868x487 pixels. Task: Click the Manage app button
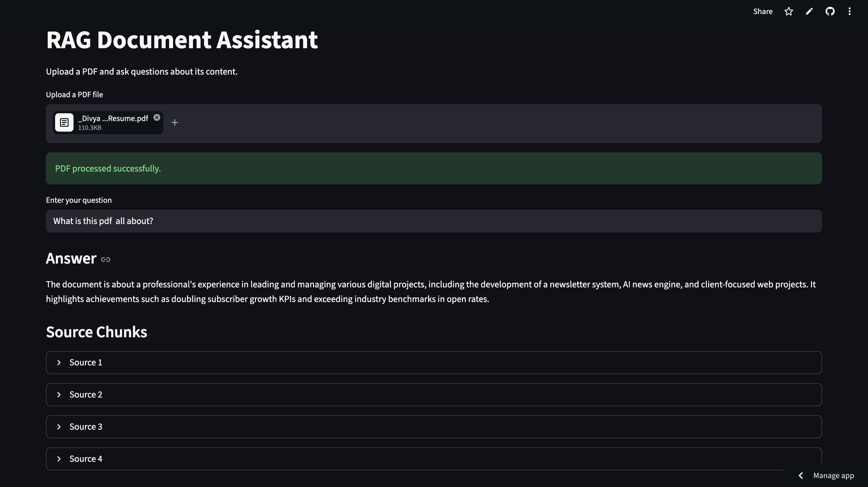click(833, 476)
